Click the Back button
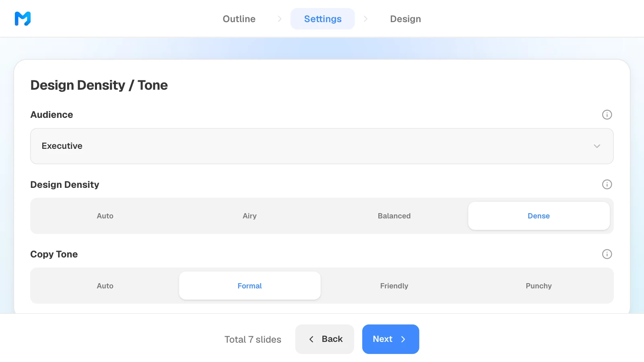Screen dimensions: 644x362 pos(325,339)
